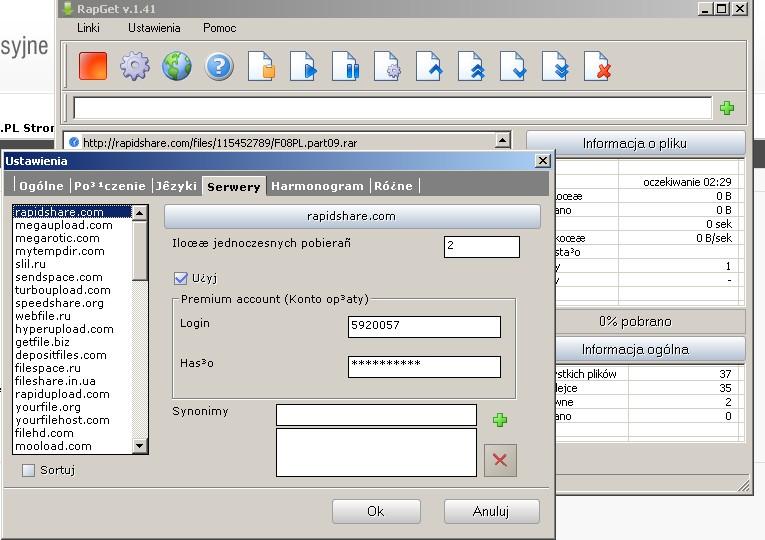Switch to the Połączenie tab
765x540 pixels.
click(110, 186)
